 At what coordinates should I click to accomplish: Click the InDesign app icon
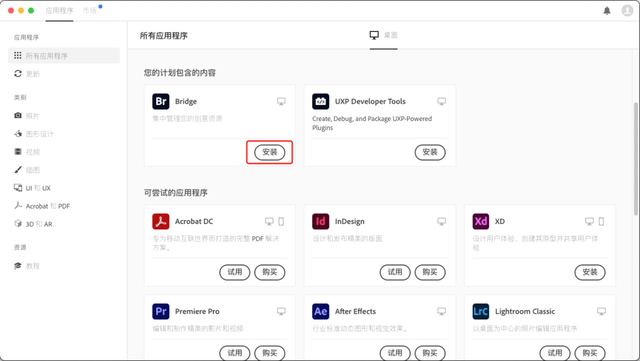pyautogui.click(x=321, y=221)
